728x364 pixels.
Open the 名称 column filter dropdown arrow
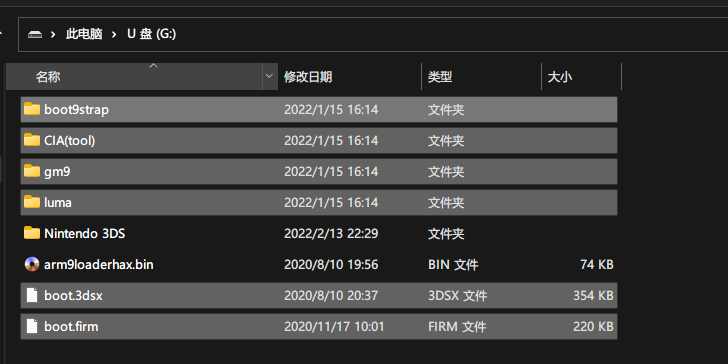269,76
